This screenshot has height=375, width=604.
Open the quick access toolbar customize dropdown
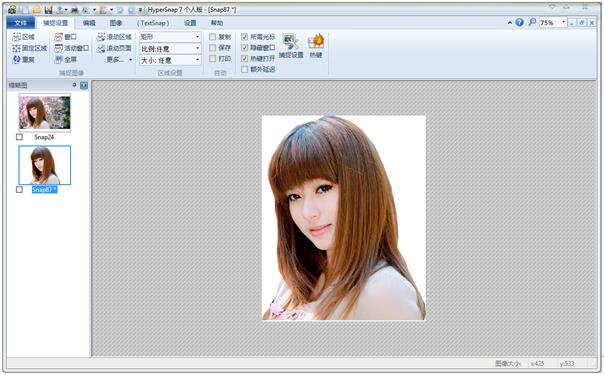(141, 10)
